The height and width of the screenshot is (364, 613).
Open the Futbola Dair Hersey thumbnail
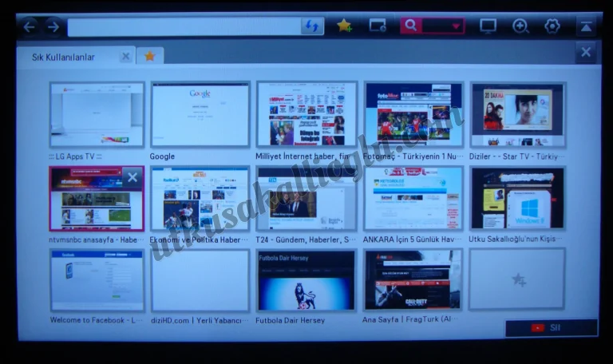click(306, 281)
